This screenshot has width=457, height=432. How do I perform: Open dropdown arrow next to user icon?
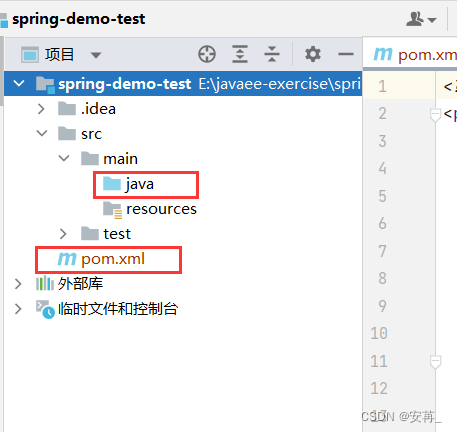click(x=432, y=20)
